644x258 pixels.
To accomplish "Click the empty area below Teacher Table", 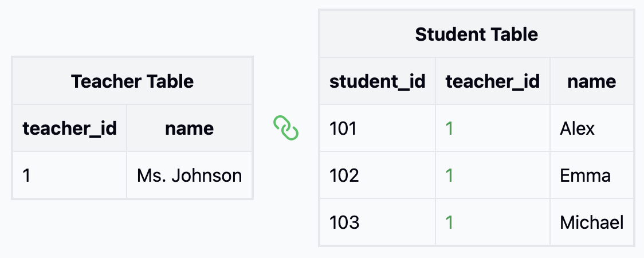I will (x=132, y=228).
